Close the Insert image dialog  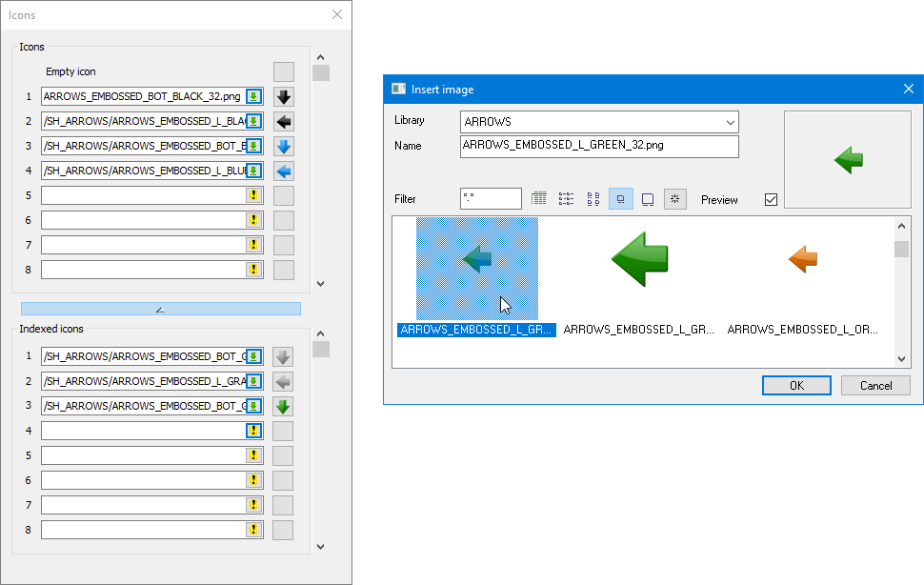908,89
